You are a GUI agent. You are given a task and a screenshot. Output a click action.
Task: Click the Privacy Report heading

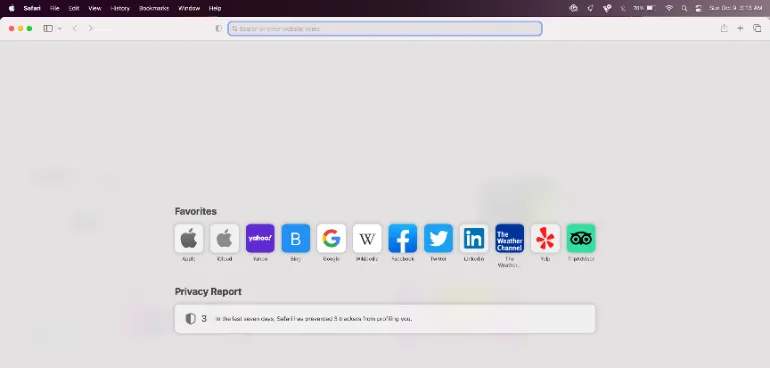[x=208, y=292]
